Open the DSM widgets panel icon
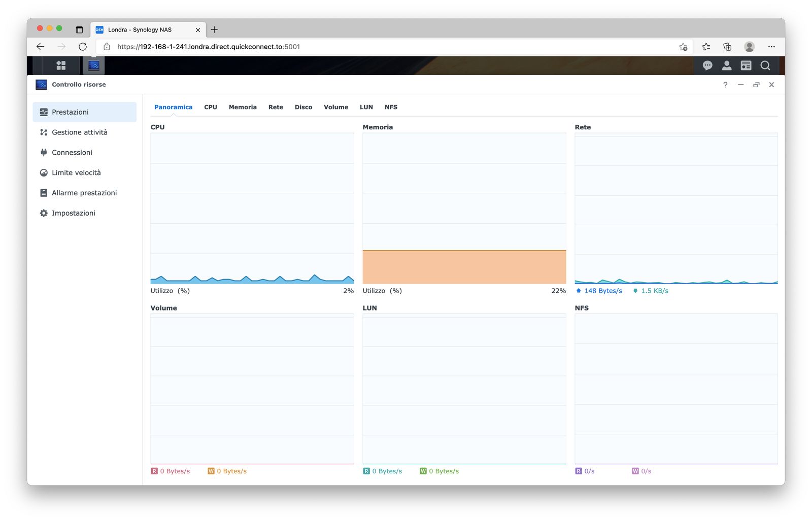 click(x=746, y=65)
